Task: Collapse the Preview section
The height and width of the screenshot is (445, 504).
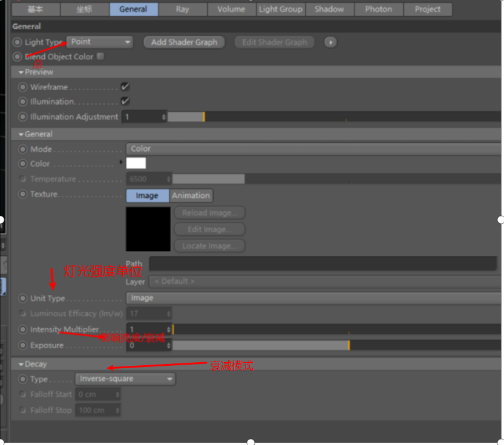Action: tap(21, 73)
